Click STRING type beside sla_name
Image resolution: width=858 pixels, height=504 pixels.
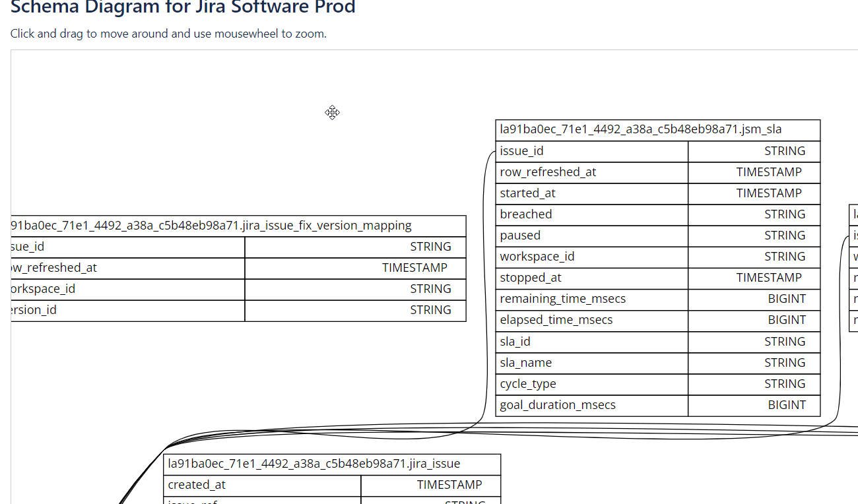[x=785, y=363]
